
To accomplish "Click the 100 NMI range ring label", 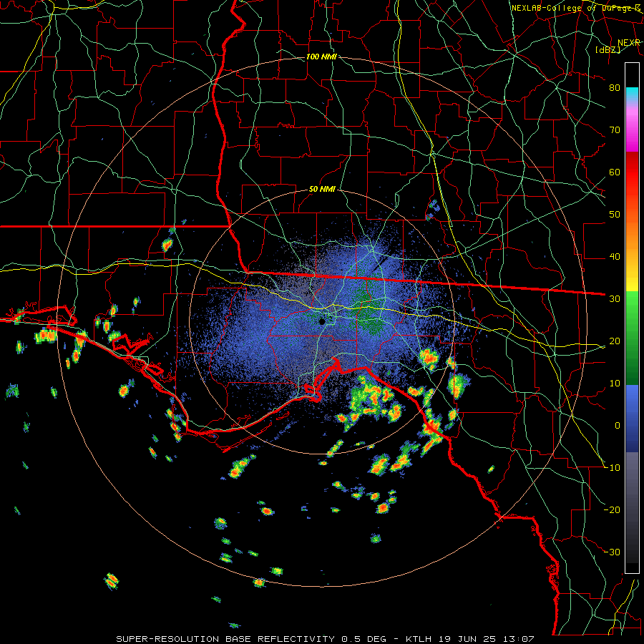I will pyautogui.click(x=321, y=57).
